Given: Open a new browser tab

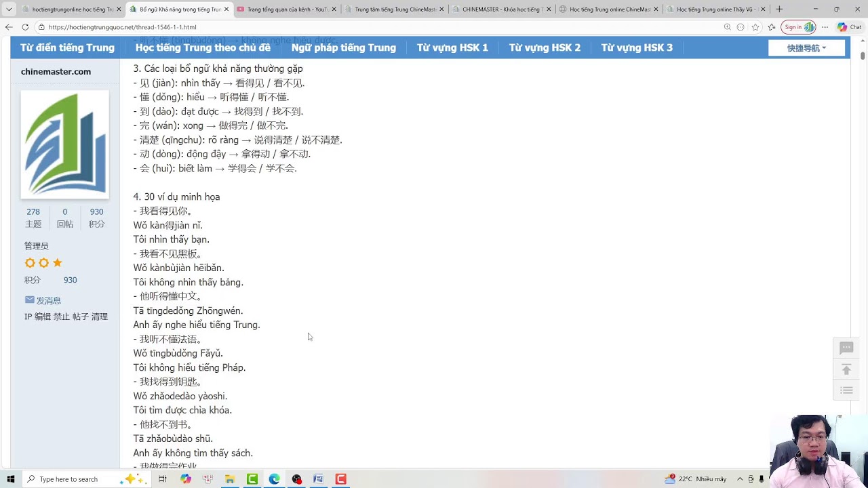Looking at the screenshot, I should pyautogui.click(x=779, y=9).
